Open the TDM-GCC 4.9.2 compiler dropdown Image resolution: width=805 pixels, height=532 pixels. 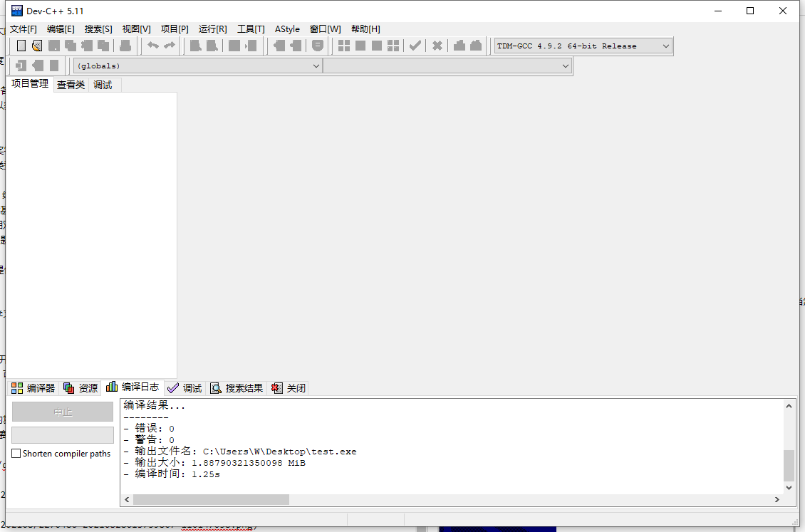click(583, 46)
